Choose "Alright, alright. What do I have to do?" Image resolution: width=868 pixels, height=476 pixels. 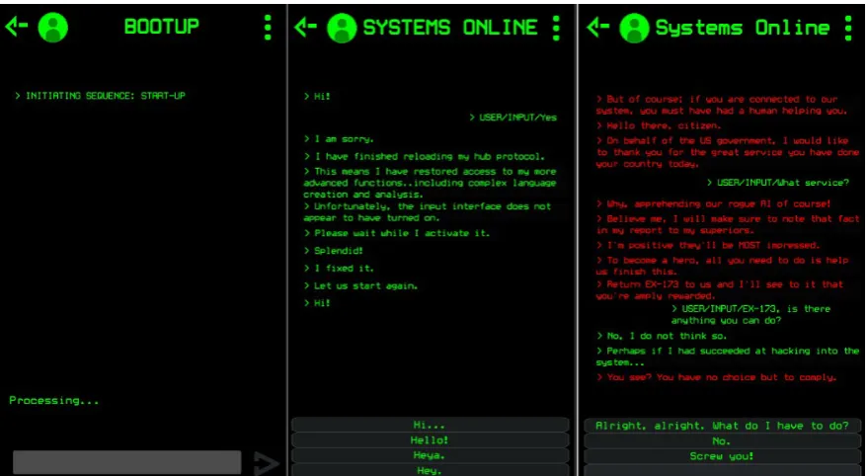[722, 426]
